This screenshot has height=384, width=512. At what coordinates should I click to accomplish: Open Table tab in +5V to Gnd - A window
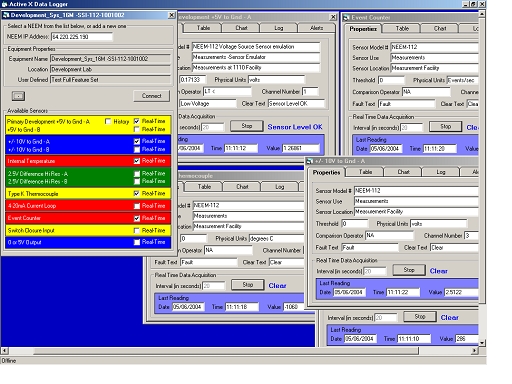[x=203, y=28]
